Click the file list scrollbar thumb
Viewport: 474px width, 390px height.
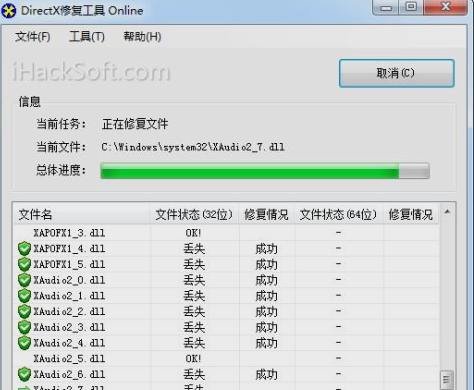[447, 379]
